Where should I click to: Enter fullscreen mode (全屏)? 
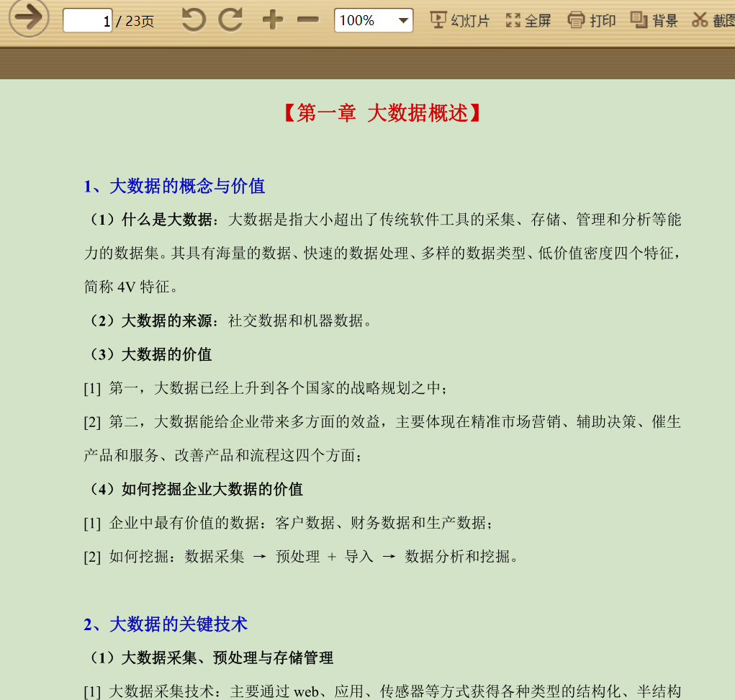(x=528, y=21)
